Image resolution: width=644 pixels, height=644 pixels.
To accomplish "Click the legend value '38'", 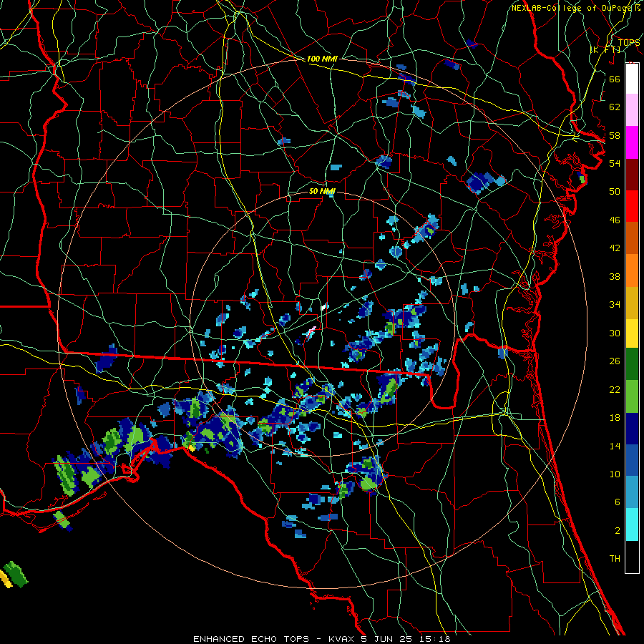I will [615, 276].
